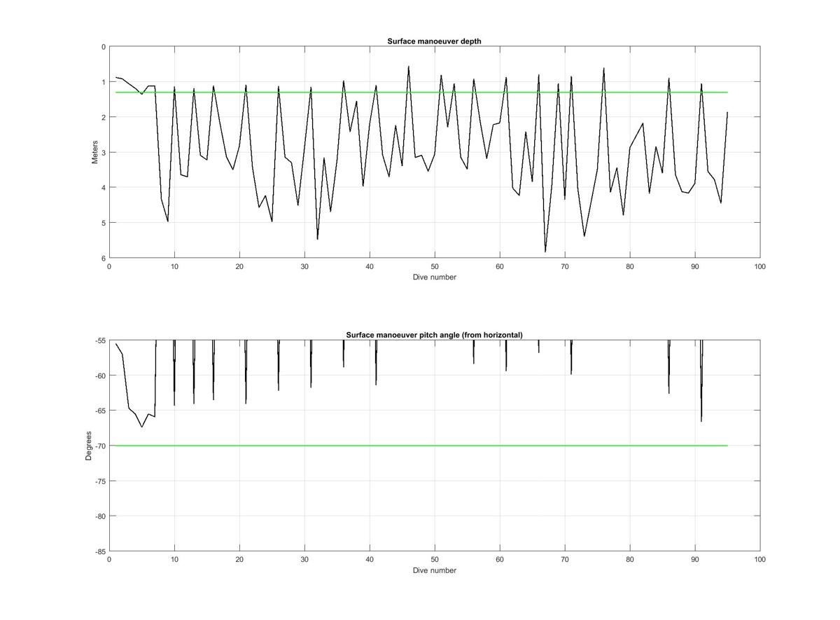
Task: Click "Dive number" label under the depth plot
Action: (434, 277)
